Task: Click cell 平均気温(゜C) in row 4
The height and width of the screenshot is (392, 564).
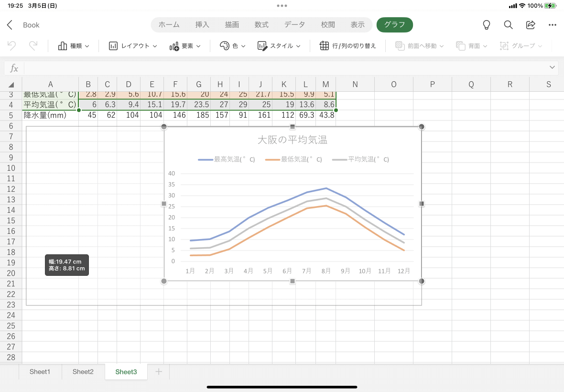Action: (x=50, y=105)
